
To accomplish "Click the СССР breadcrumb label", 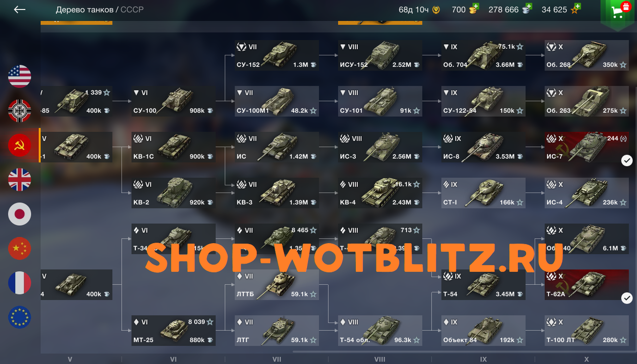I will 132,9.
